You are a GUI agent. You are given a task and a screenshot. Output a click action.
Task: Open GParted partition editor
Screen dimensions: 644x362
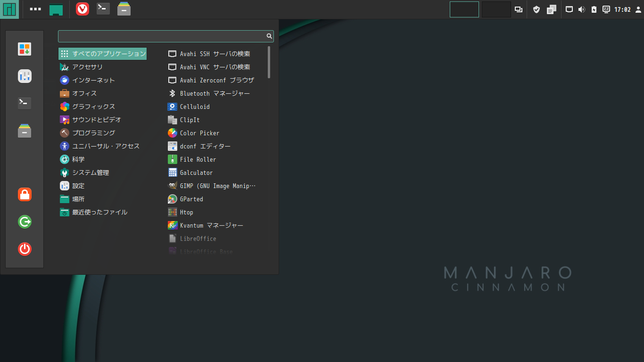point(215,199)
